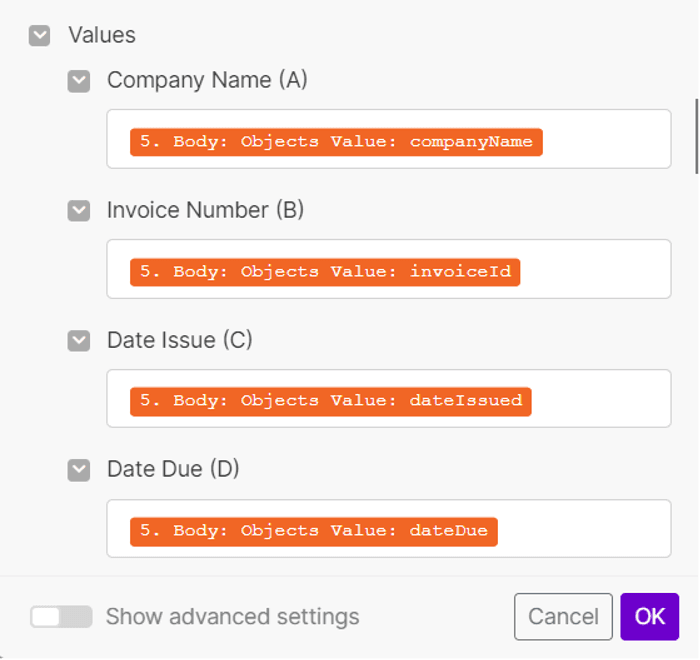The image size is (700, 660).
Task: Click empty space in Company Name input box
Action: 605,140
